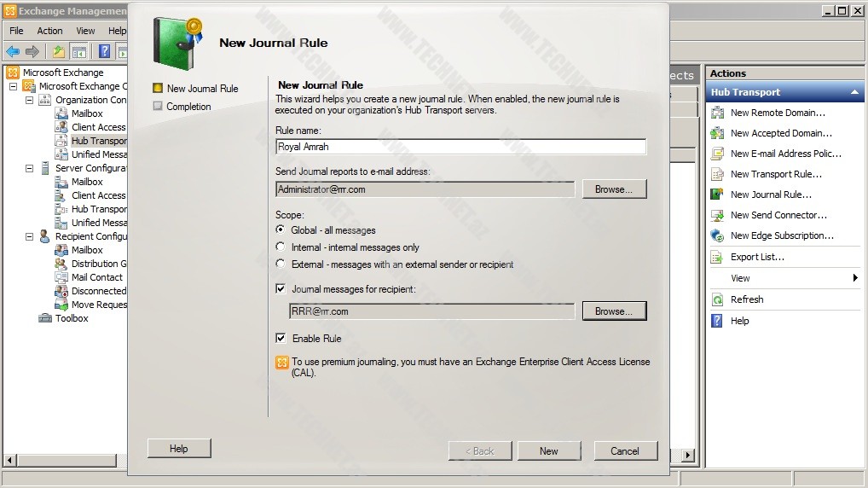The width and height of the screenshot is (868, 488).
Task: Select Internal messages only scope
Action: [x=281, y=247]
